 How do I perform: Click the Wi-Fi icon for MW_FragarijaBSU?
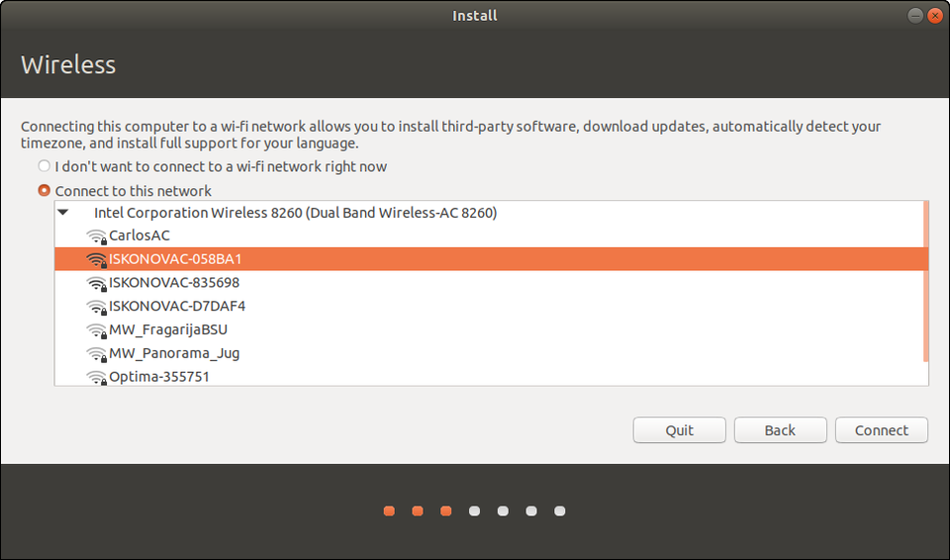pyautogui.click(x=96, y=330)
